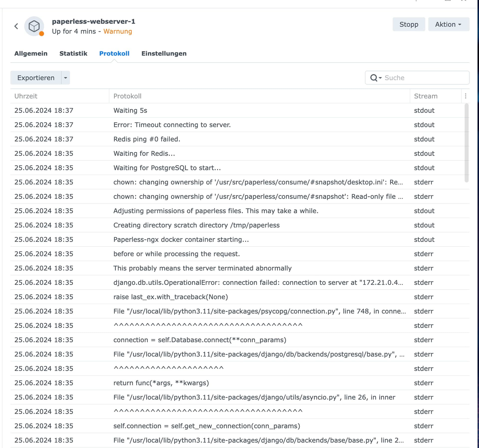479x448 pixels.
Task: Switch to the Statistik tab
Action: point(73,53)
